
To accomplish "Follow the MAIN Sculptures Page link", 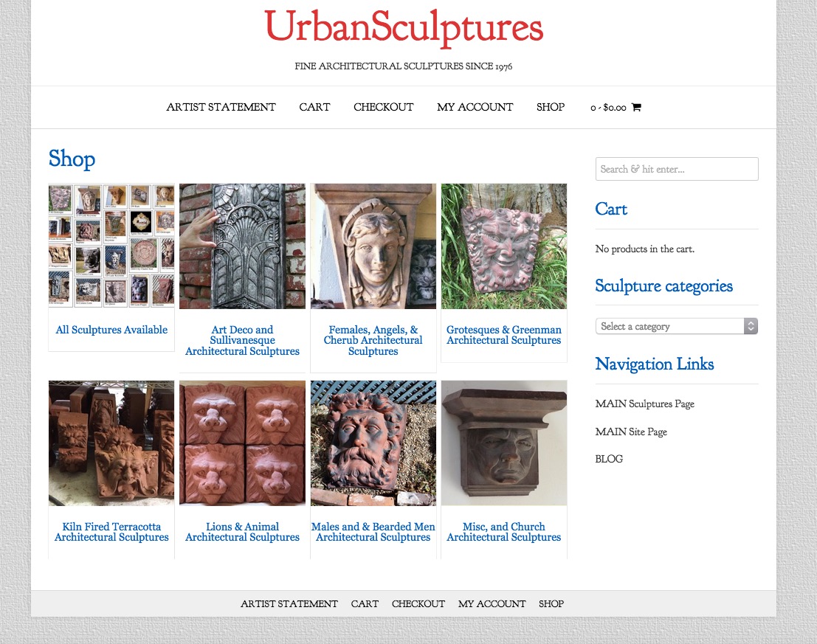I will [644, 404].
